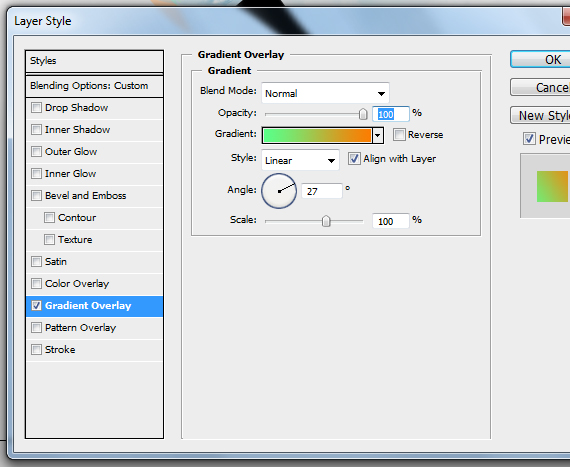Click the Opacity slider handle

tap(363, 114)
